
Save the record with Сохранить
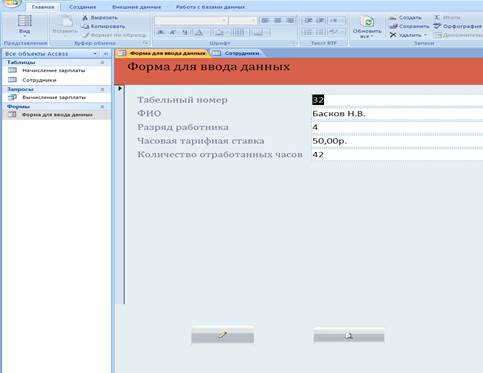click(409, 26)
